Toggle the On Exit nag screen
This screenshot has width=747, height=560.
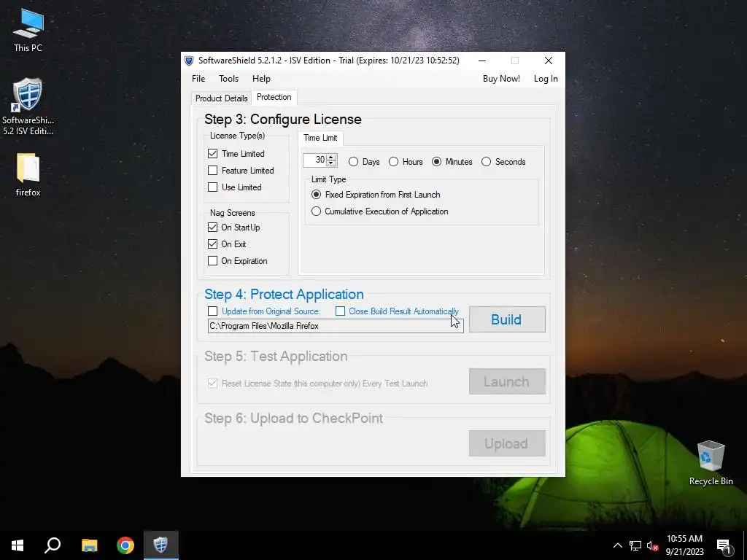212,244
